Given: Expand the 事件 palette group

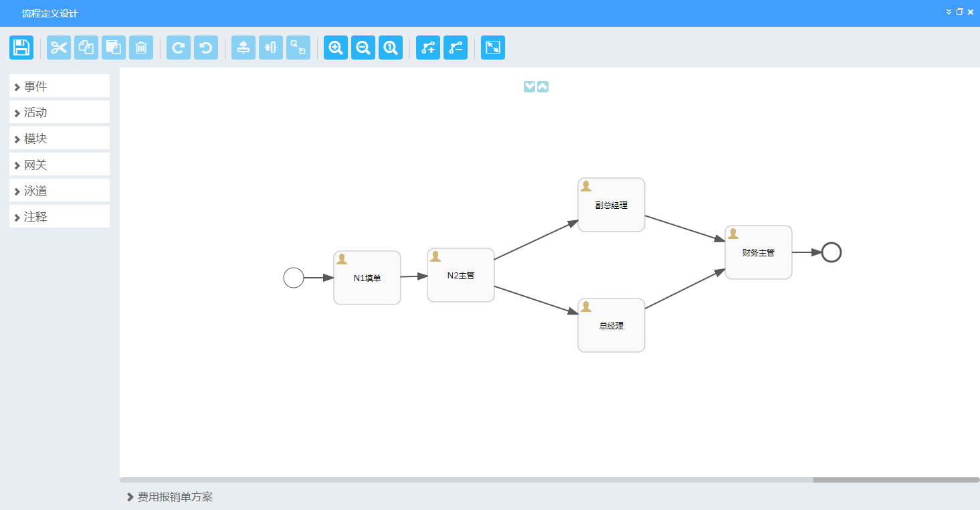Looking at the screenshot, I should (x=60, y=86).
